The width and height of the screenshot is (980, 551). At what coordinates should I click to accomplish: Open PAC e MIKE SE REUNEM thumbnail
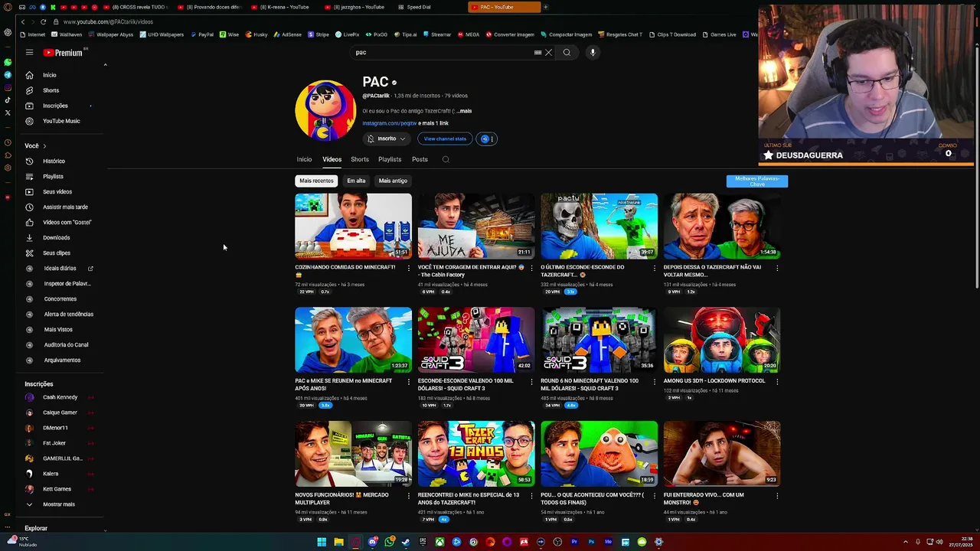[353, 340]
